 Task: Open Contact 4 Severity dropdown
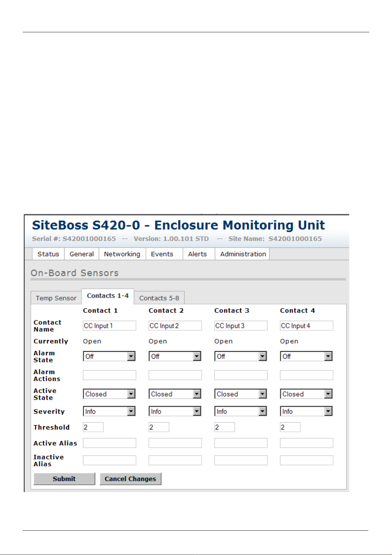pyautogui.click(x=306, y=411)
